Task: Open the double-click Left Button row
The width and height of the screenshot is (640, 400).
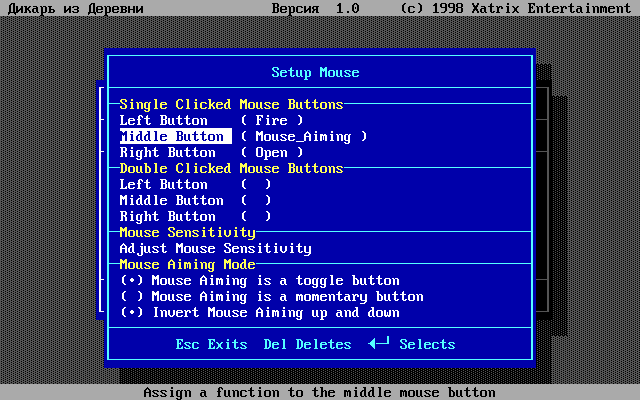Action: (x=196, y=184)
